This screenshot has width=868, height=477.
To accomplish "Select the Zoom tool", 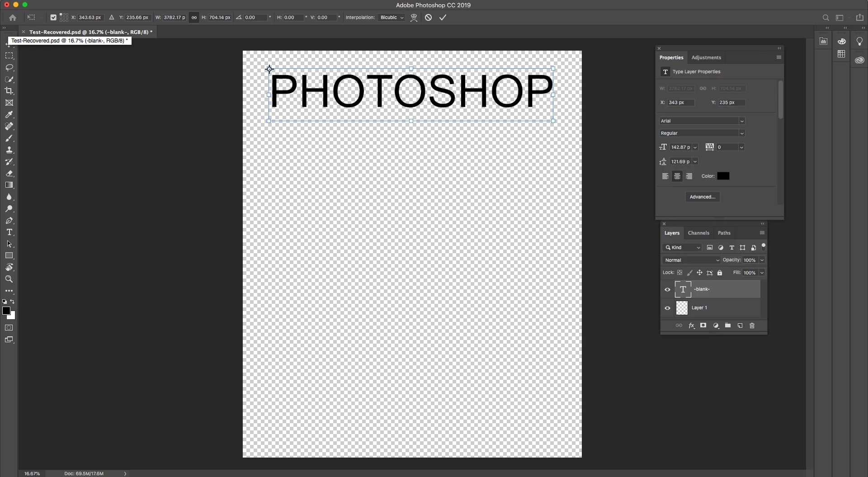I will [x=9, y=279].
